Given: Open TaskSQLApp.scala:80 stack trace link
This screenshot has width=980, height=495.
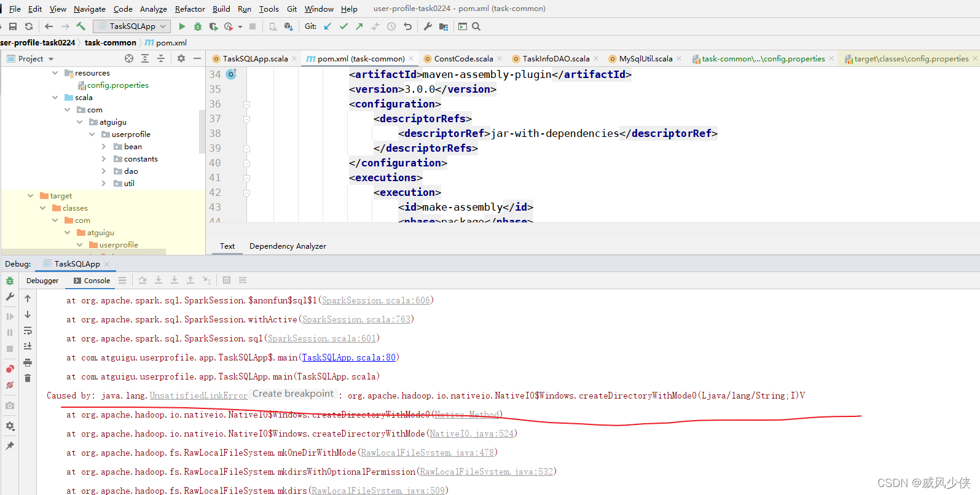Looking at the screenshot, I should coord(349,357).
